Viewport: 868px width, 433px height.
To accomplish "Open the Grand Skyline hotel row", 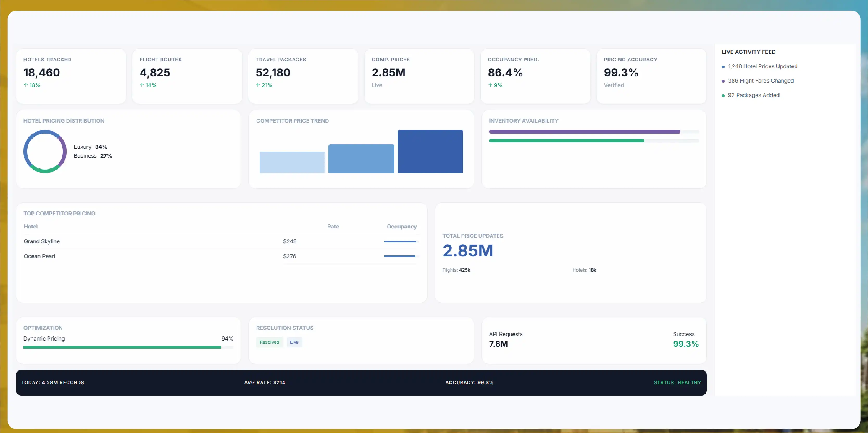I will [x=221, y=241].
